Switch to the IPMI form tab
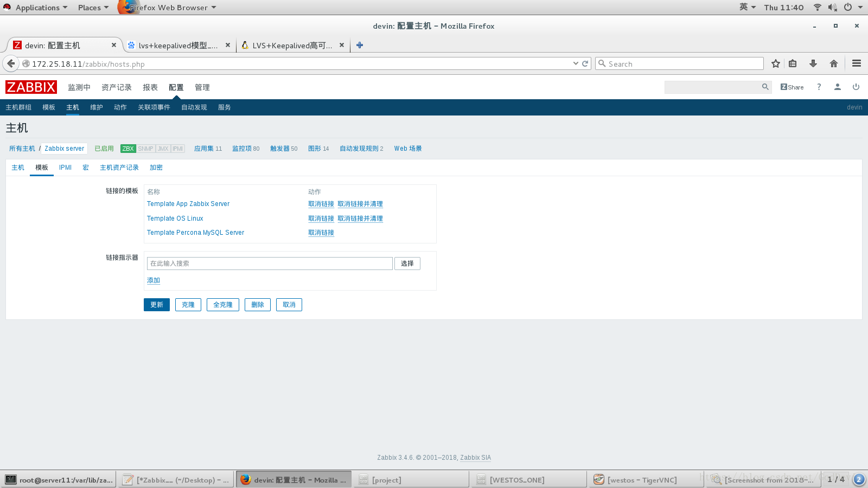This screenshot has width=868, height=488. (x=66, y=168)
